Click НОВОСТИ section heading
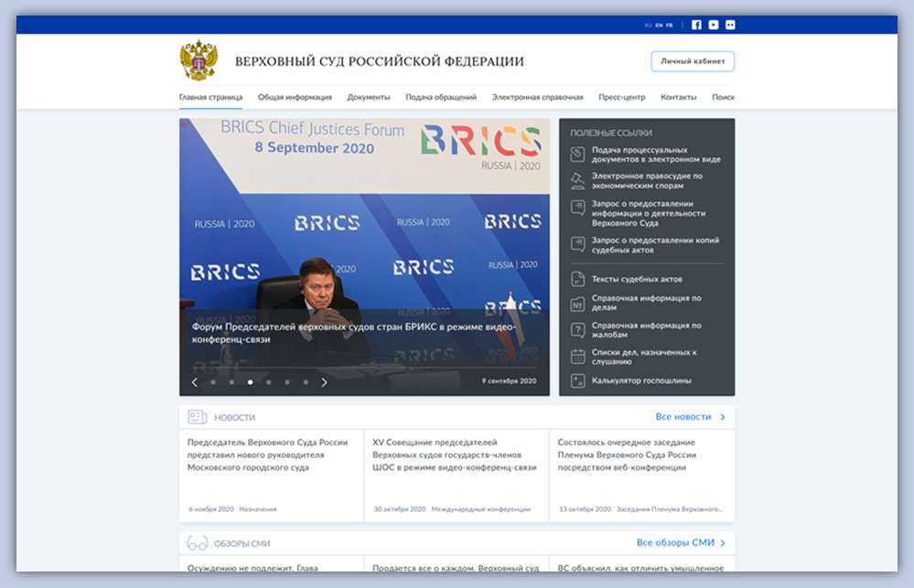This screenshot has height=588, width=914. point(234,417)
